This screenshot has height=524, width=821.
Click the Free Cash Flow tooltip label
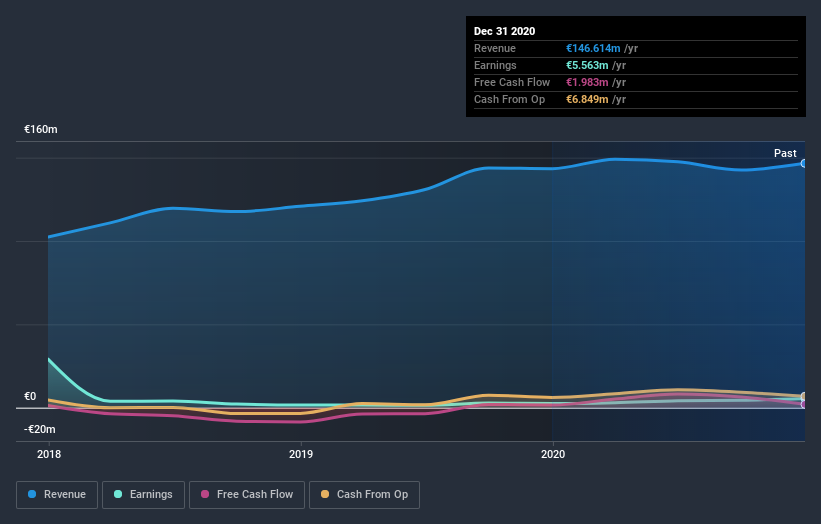tap(512, 82)
